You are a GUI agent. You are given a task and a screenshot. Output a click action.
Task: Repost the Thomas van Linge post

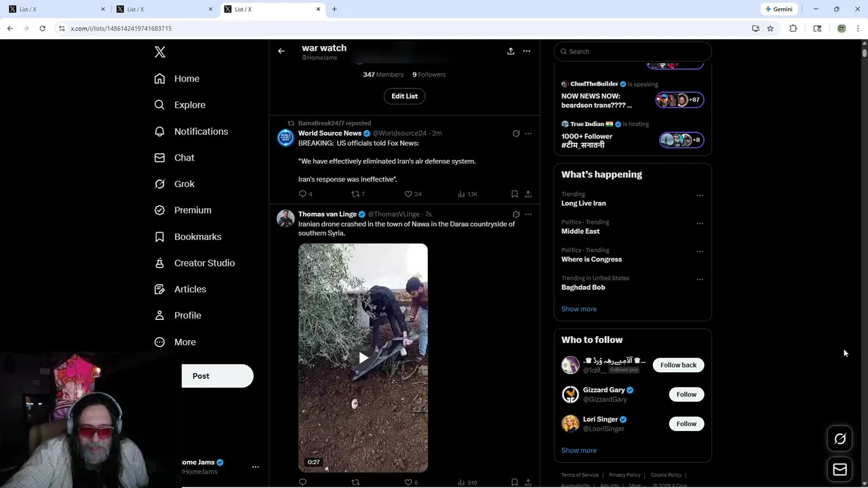[355, 483]
